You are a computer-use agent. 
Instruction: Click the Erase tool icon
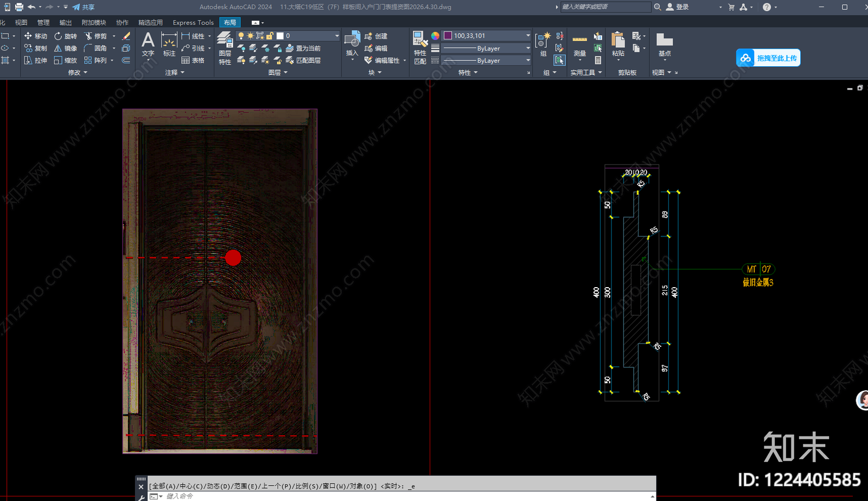point(126,36)
